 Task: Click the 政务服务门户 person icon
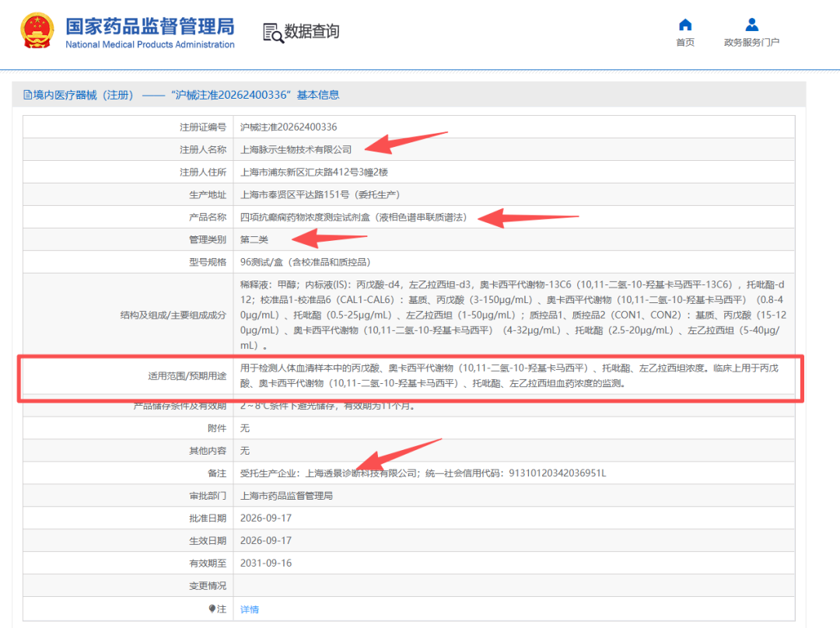751,25
